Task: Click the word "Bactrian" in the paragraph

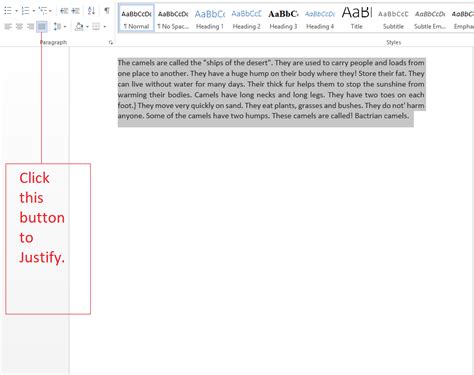Action: [368, 116]
